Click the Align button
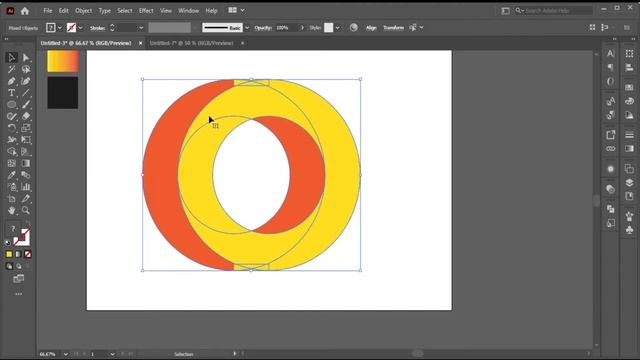Screen dimensions: 640x360 click(x=371, y=28)
